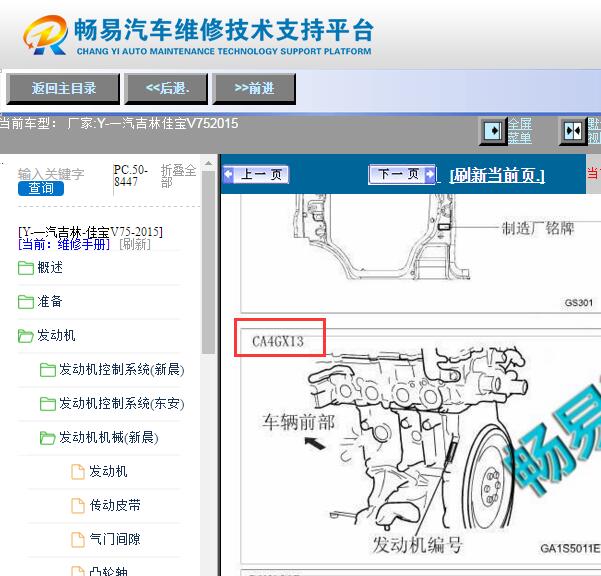Click document icon beside 气门间隙
Viewport: 601px width, 576px height.
(78, 540)
